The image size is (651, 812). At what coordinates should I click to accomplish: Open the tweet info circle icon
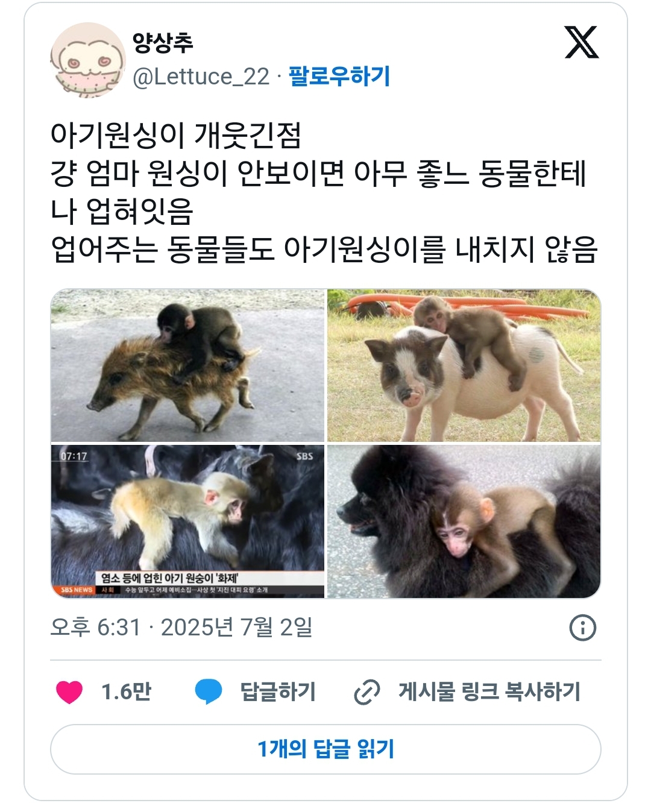(582, 628)
